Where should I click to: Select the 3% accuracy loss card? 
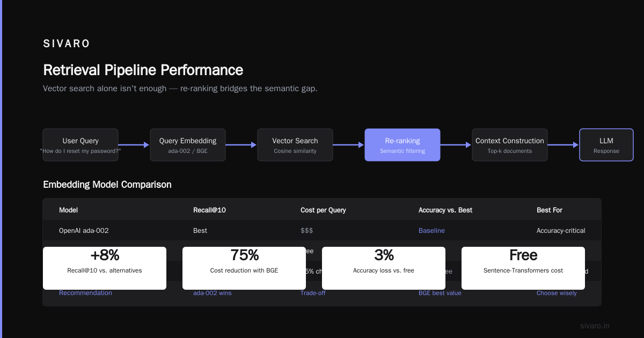pos(384,268)
